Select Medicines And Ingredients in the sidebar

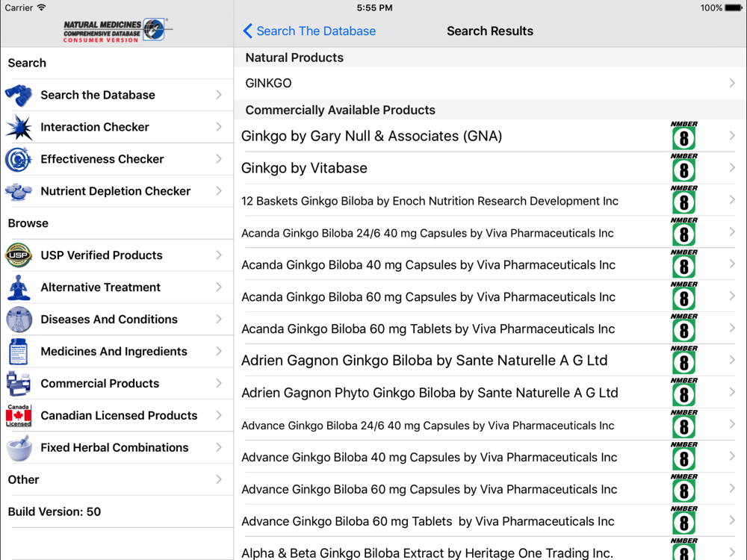tap(117, 352)
